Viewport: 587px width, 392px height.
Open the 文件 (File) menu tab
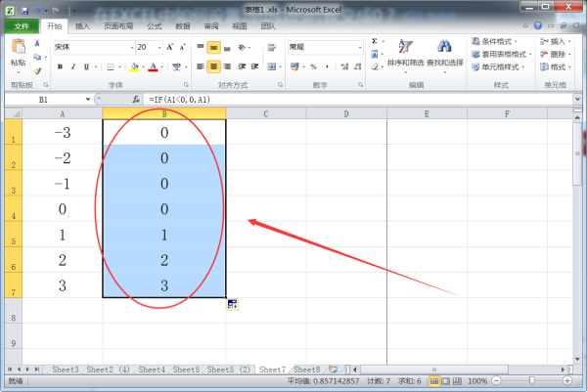pos(21,26)
